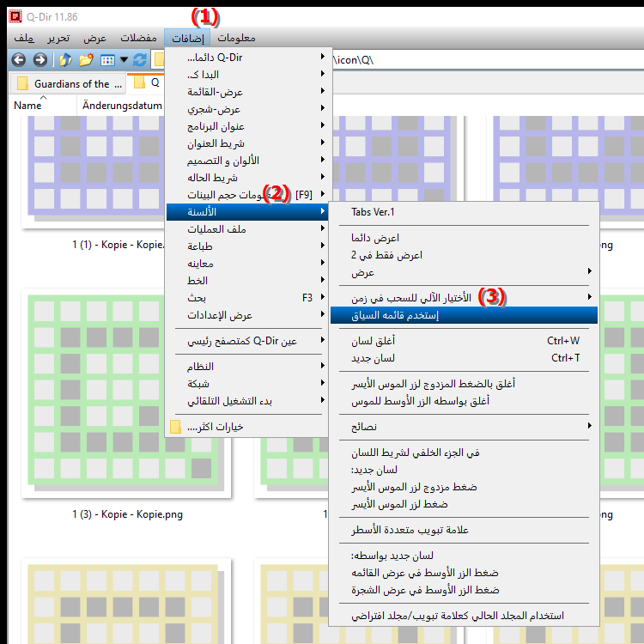This screenshot has width=644, height=644.
Task: Click the Refresh icon in toolbar
Action: coord(140,60)
